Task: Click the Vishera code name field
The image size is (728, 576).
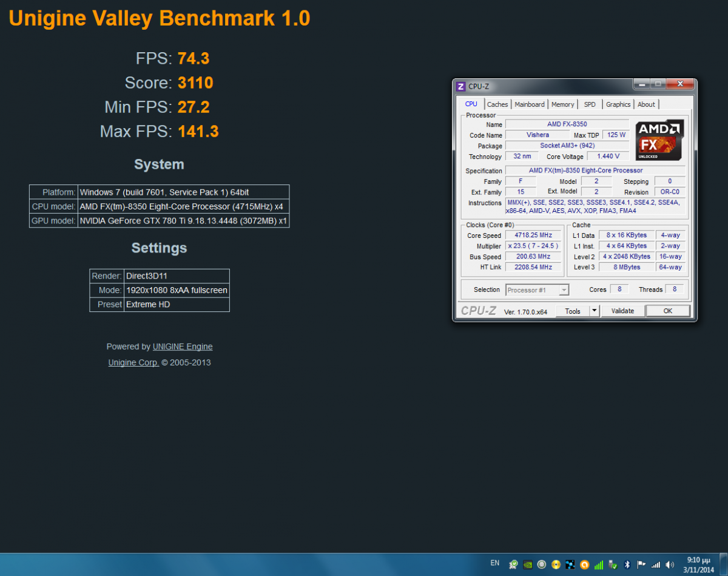Action: (x=538, y=135)
